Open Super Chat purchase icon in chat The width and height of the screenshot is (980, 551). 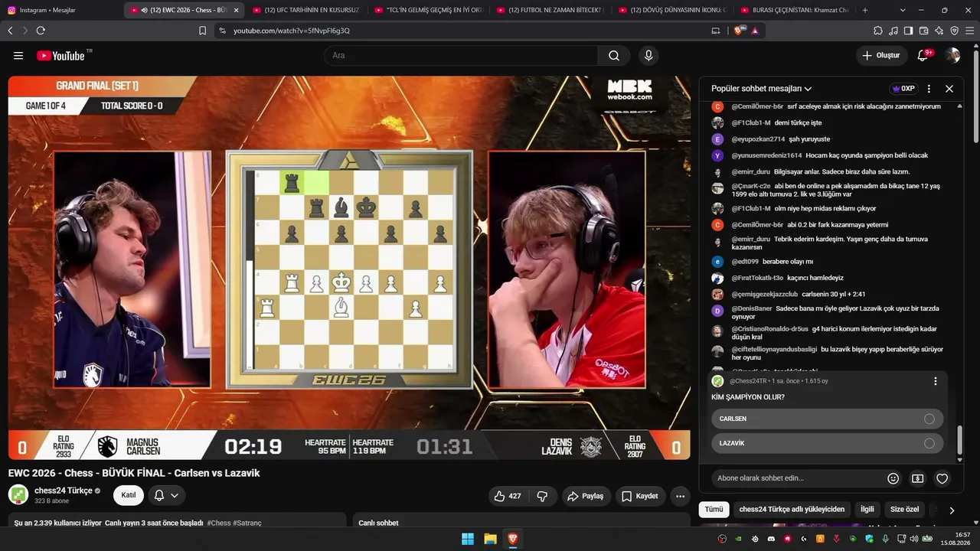pos(917,478)
